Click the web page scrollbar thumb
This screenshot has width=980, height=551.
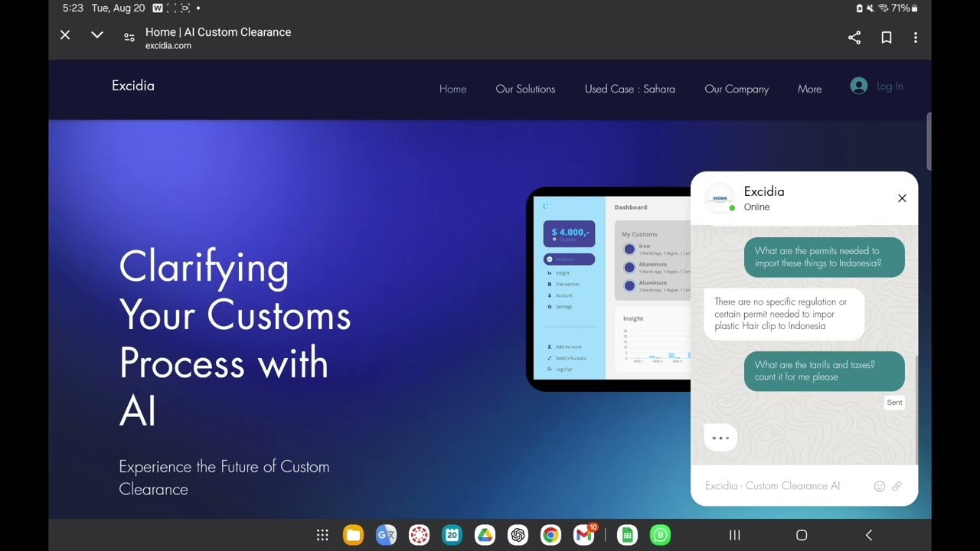(x=929, y=142)
